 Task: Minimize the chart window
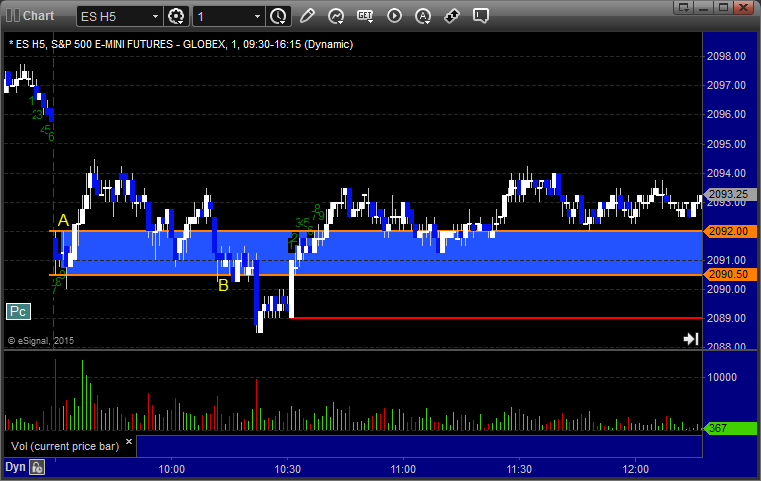[x=703, y=7]
